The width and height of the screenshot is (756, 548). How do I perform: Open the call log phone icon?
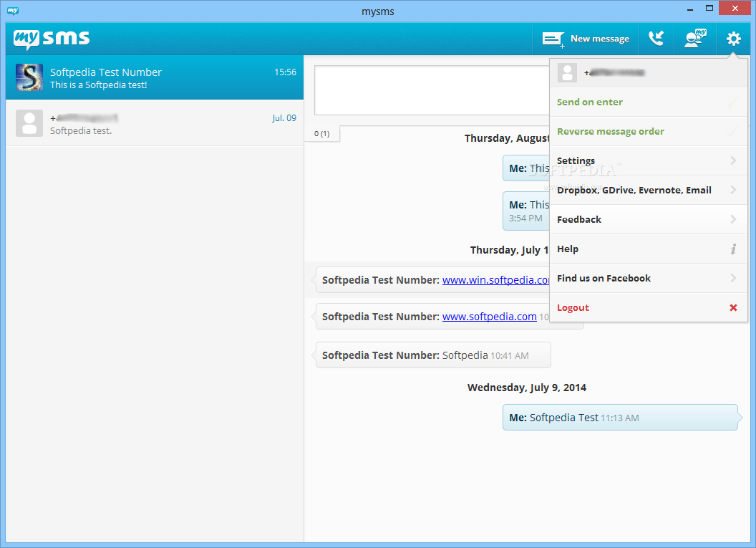point(656,39)
